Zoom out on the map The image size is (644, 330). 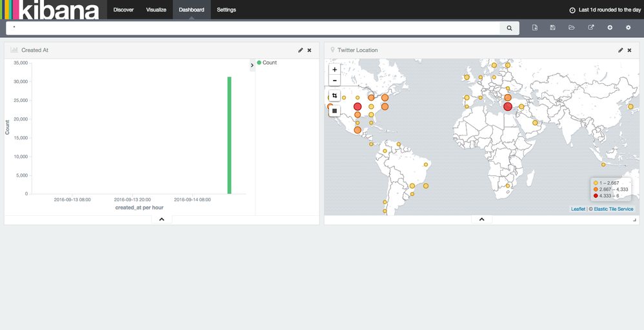tap(334, 81)
